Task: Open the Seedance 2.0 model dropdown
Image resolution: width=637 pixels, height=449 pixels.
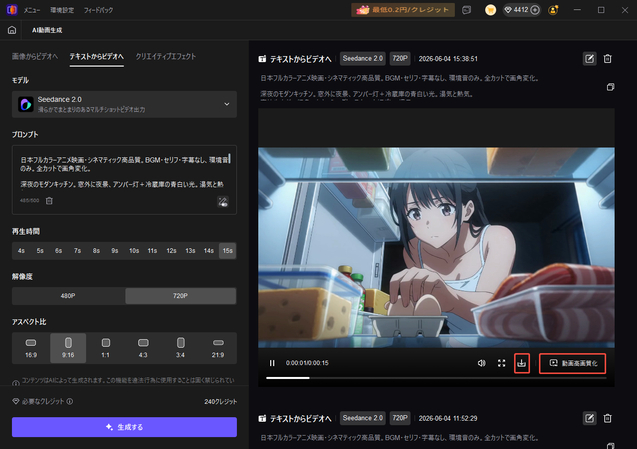Action: pos(124,104)
